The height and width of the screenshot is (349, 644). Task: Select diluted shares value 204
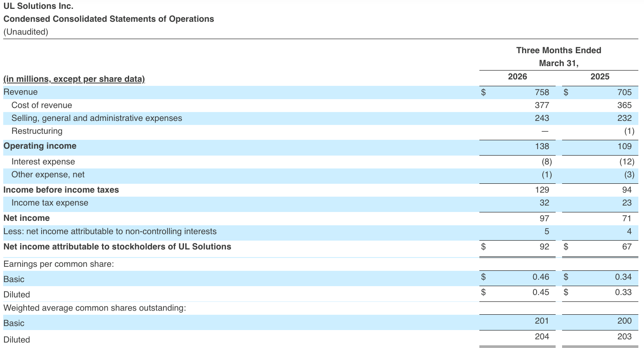542,336
